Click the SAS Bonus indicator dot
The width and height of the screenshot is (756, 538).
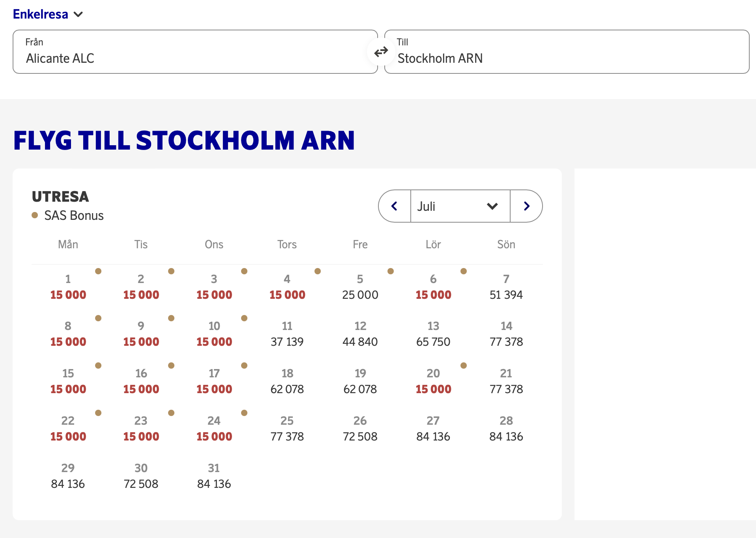tap(35, 216)
